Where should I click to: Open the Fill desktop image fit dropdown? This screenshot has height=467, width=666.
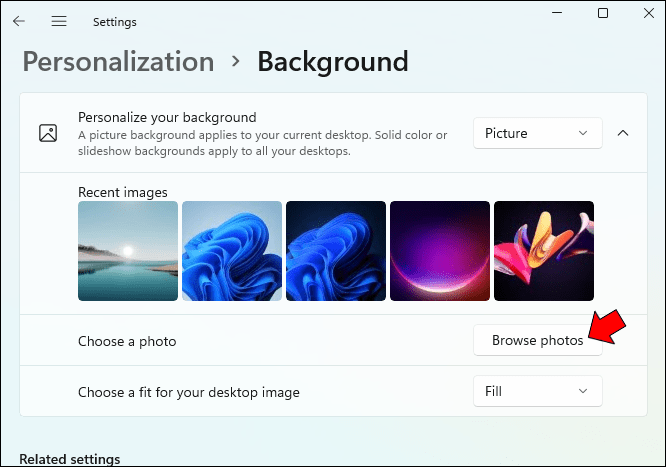(x=537, y=391)
